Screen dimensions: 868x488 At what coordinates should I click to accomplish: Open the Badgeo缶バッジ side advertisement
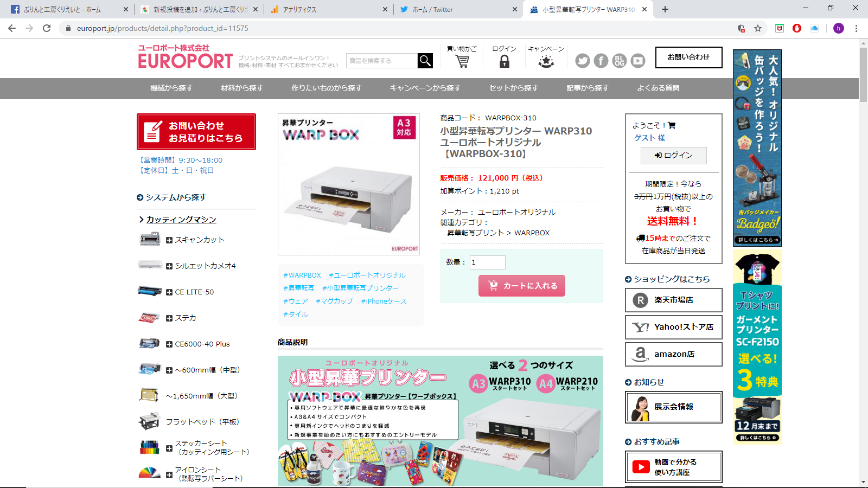point(757,148)
